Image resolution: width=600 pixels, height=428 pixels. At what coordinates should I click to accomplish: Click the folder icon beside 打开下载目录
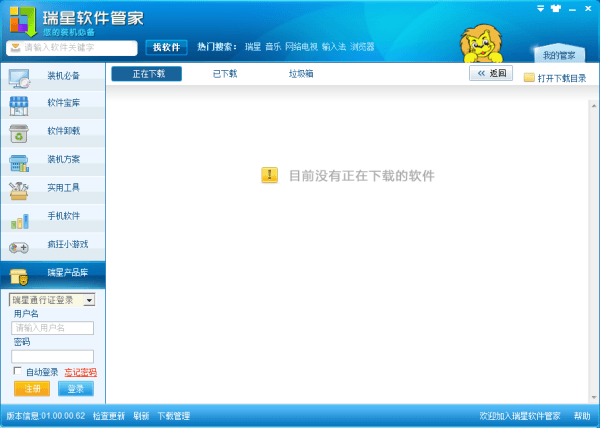pyautogui.click(x=529, y=78)
